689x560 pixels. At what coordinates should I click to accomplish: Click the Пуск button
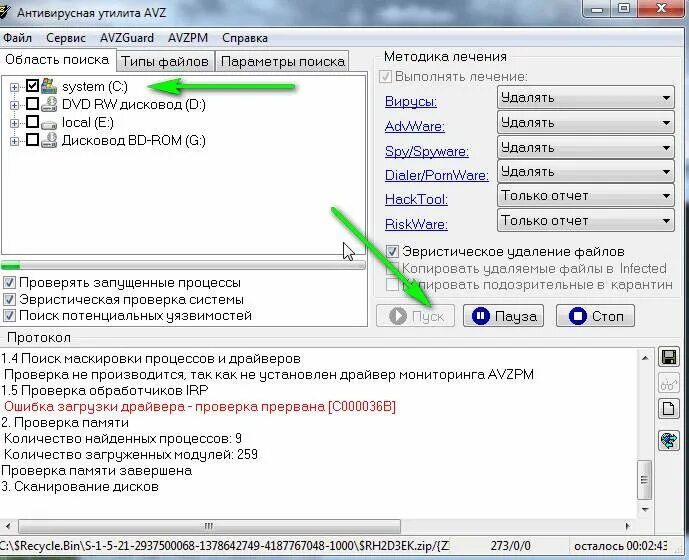coord(416,316)
